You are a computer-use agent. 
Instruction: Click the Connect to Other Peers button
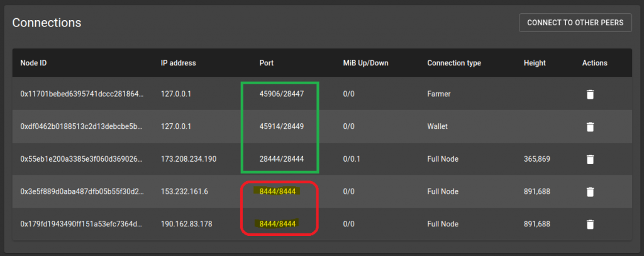(575, 23)
